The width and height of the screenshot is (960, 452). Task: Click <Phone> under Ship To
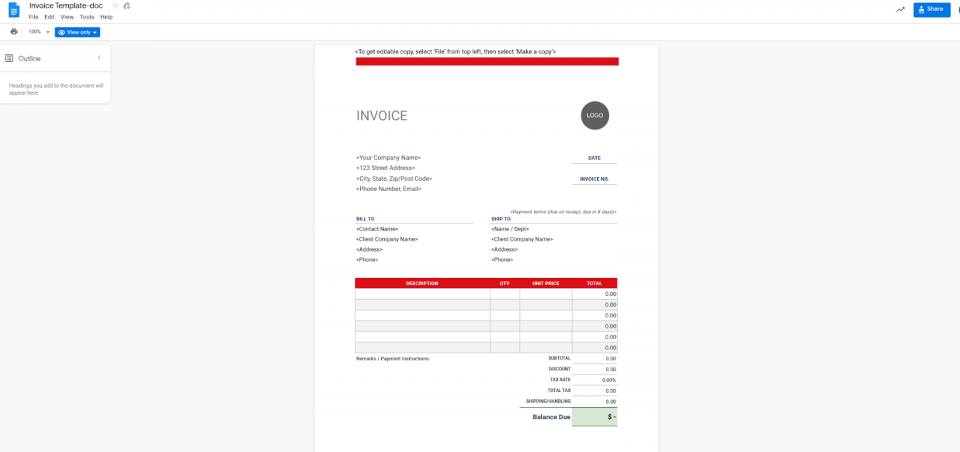(x=502, y=260)
